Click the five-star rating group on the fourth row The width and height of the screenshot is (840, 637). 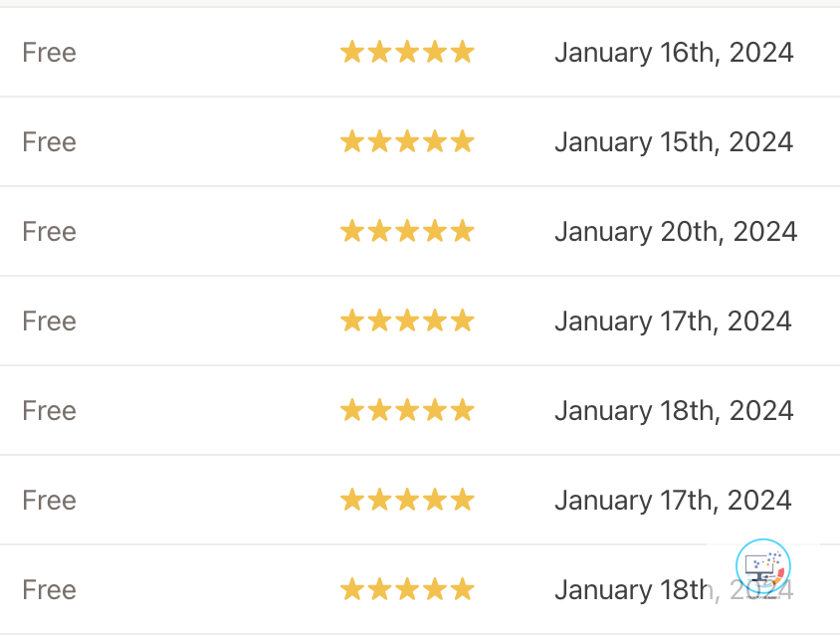click(x=408, y=320)
